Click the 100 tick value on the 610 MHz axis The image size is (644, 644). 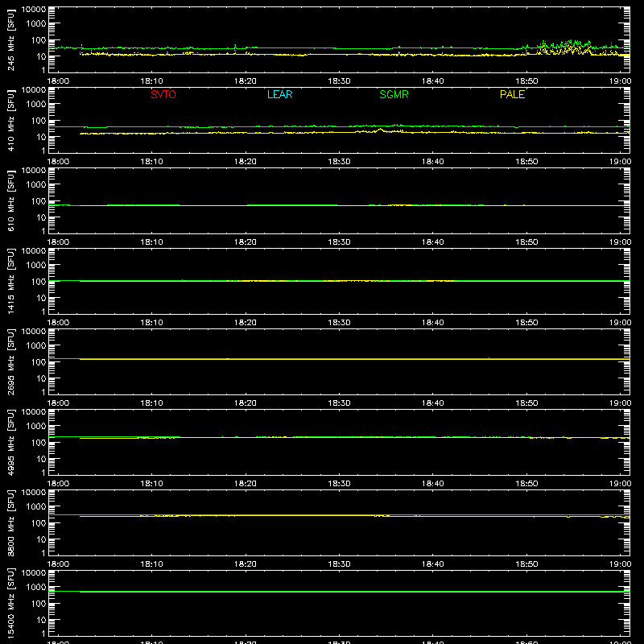[39, 201]
